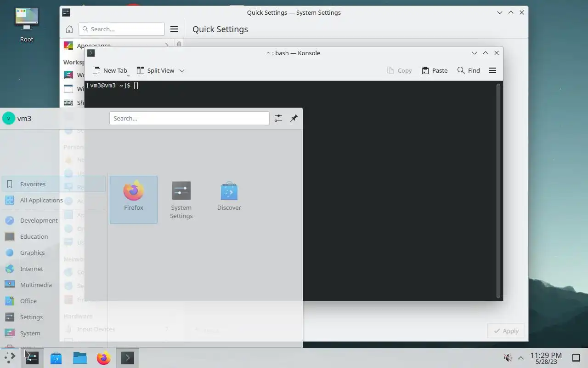
Task: Open the Konsole hamburger menu
Action: coord(492,70)
